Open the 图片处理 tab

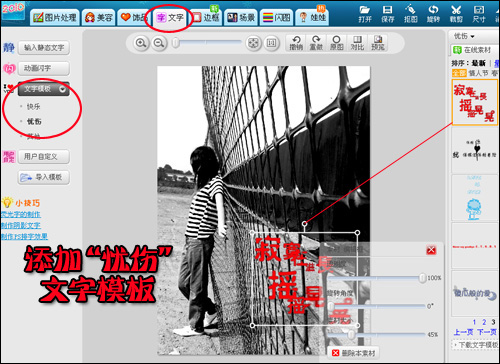click(55, 17)
